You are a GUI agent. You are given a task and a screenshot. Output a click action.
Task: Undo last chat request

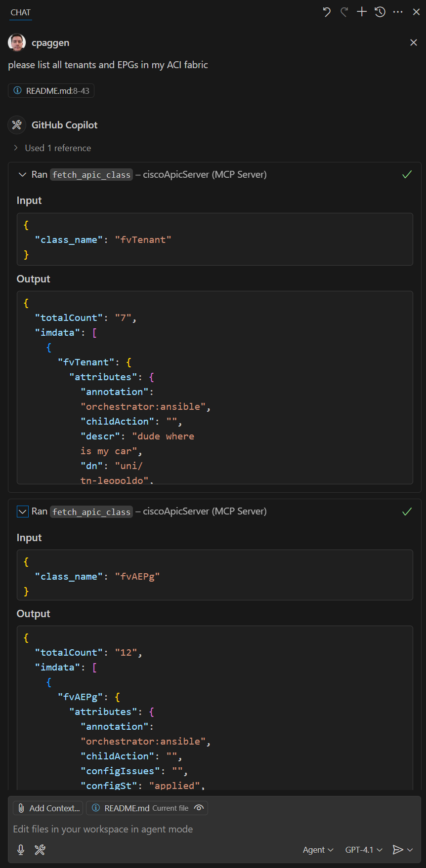pos(327,12)
